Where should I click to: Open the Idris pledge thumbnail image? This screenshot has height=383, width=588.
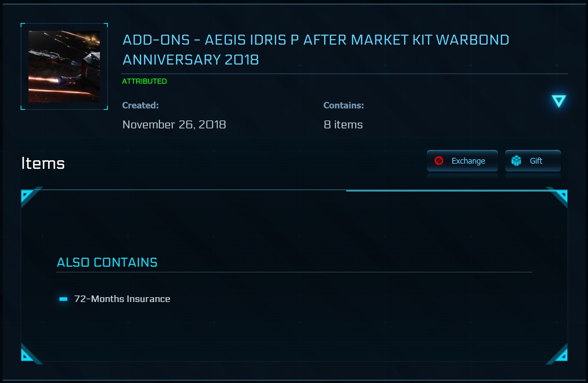point(64,67)
